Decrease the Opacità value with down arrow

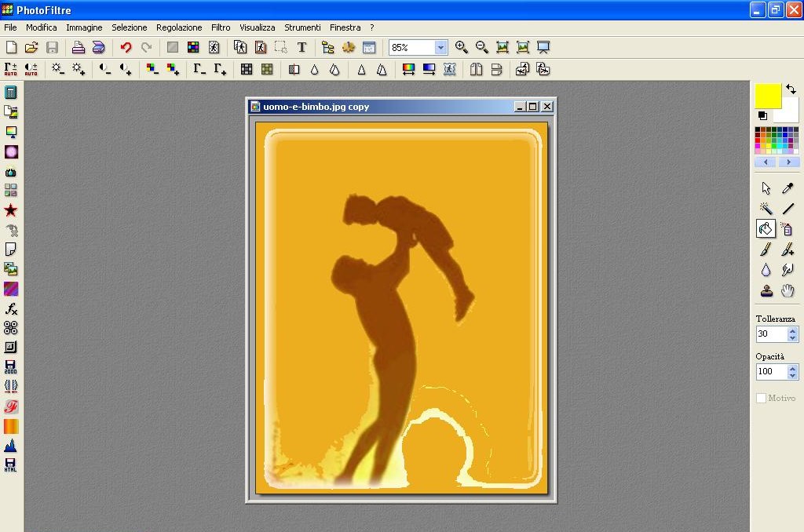click(792, 376)
